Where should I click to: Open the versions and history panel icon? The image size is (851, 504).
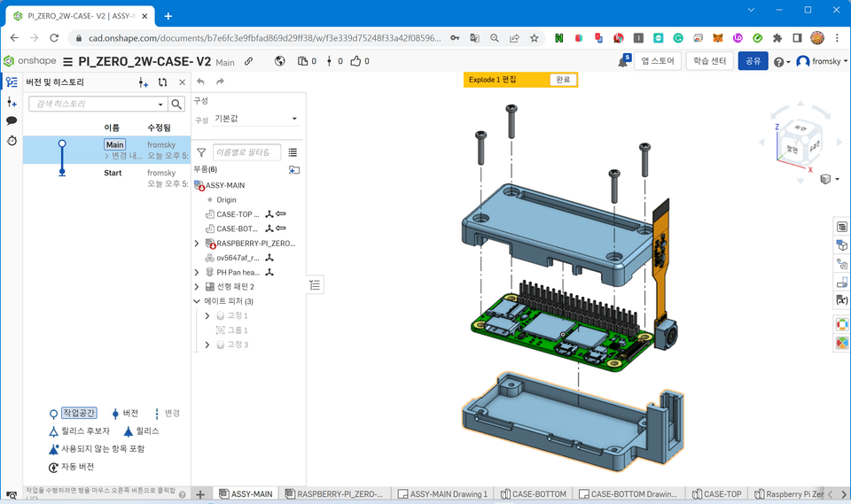(x=12, y=82)
